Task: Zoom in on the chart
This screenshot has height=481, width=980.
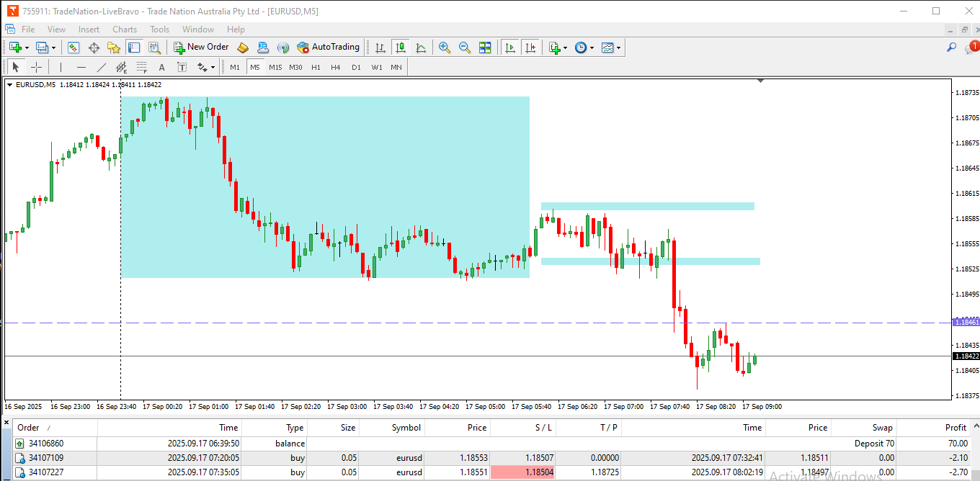Action: [x=445, y=48]
